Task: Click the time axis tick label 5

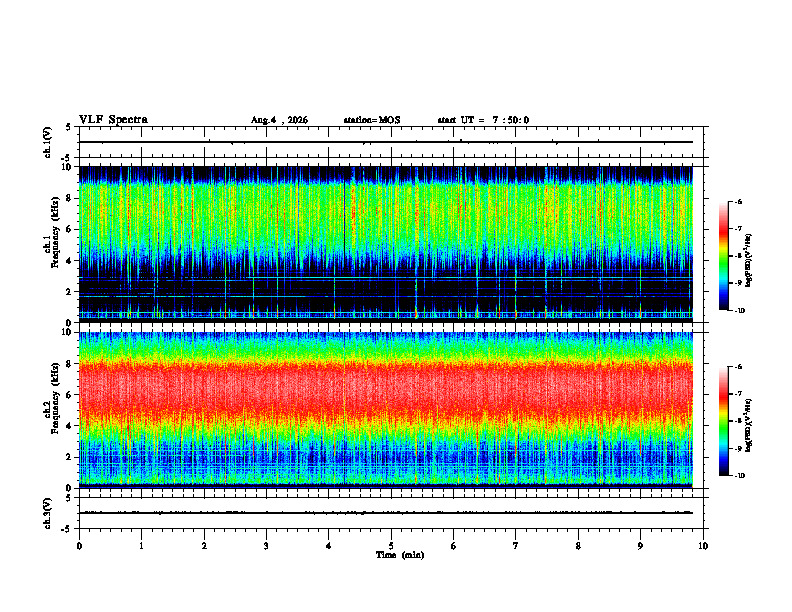Action: pyautogui.click(x=391, y=546)
